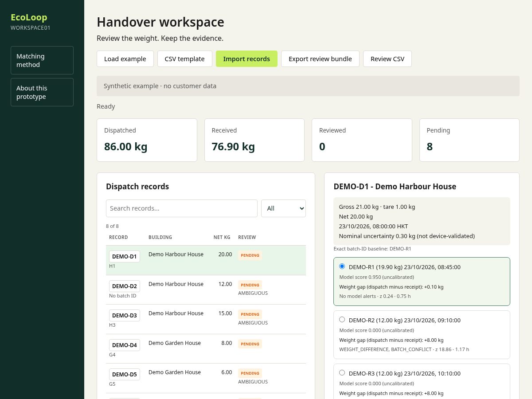Click the Review CSV button
This screenshot has width=532, height=399.
pyautogui.click(x=387, y=59)
